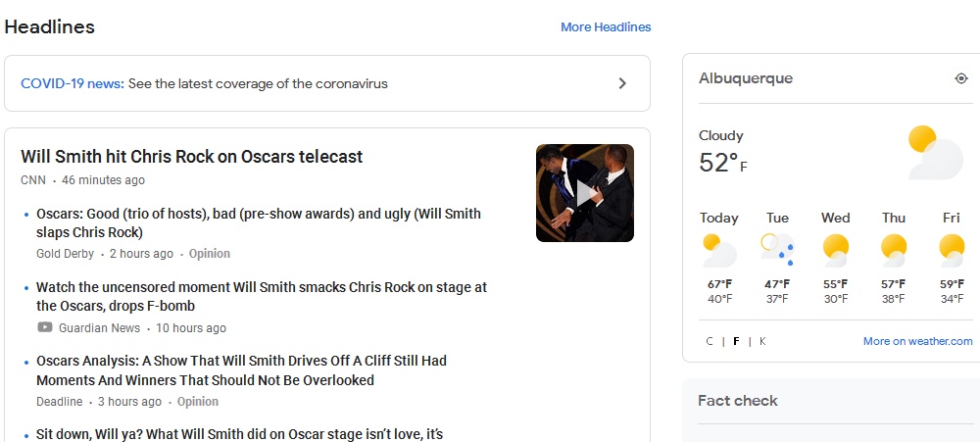The height and width of the screenshot is (442, 980).
Task: Play the Will Smith Chris Rock video thumbnail
Action: [x=585, y=193]
